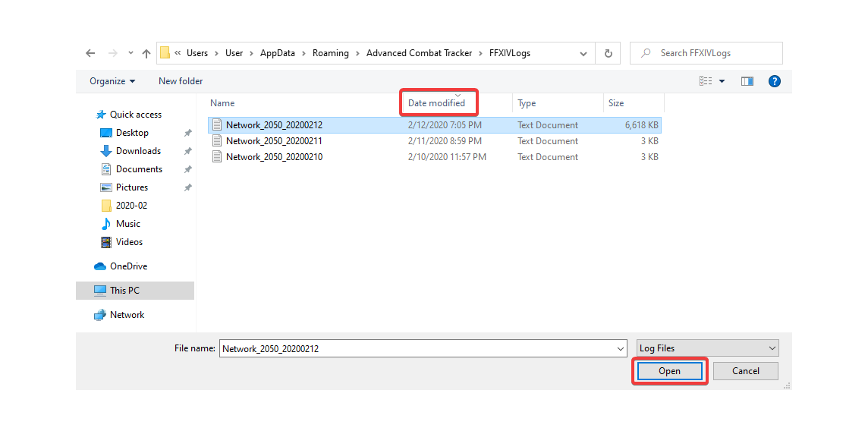
Task: Click text icon of Network_2050_20200210
Action: point(217,157)
